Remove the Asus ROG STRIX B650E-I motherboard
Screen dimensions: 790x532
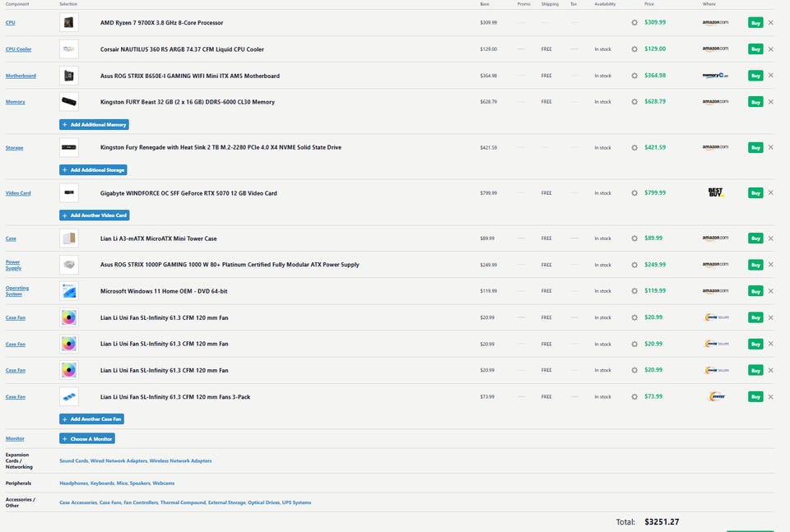click(x=771, y=76)
